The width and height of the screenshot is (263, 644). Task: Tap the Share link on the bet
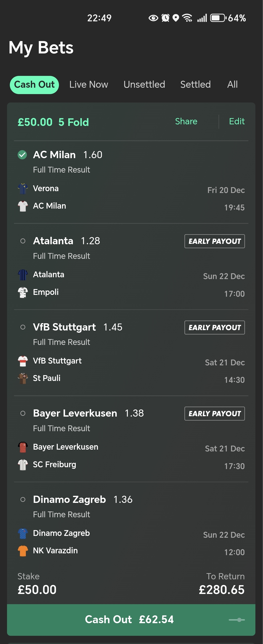pyautogui.click(x=186, y=122)
